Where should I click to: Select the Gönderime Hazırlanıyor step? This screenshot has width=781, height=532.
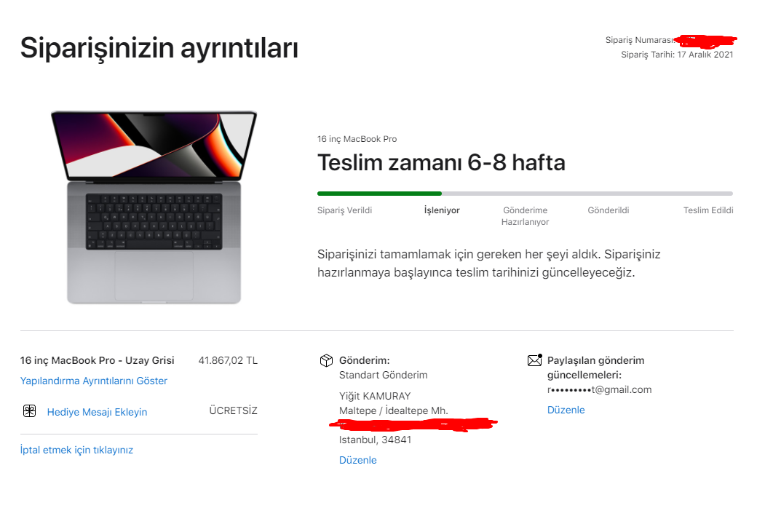pos(525,216)
